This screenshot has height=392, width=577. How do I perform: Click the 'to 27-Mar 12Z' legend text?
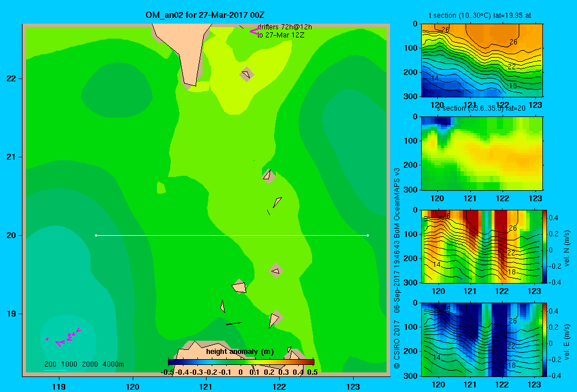pyautogui.click(x=280, y=35)
